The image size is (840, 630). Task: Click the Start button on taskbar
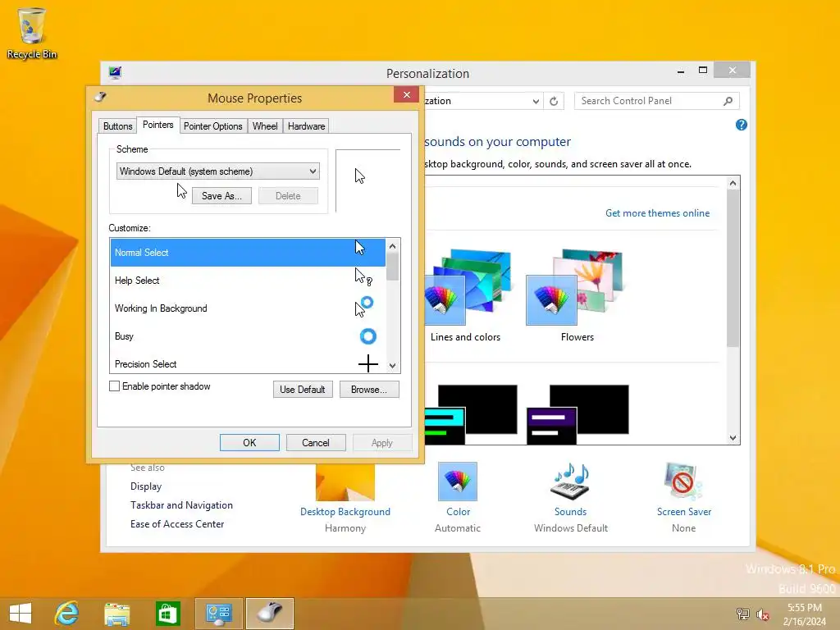(21, 613)
